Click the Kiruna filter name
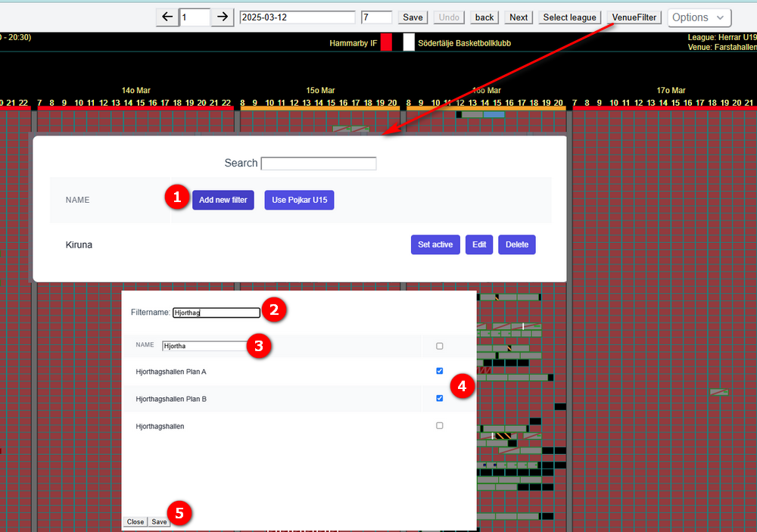Image resolution: width=757 pixels, height=532 pixels. coord(79,244)
